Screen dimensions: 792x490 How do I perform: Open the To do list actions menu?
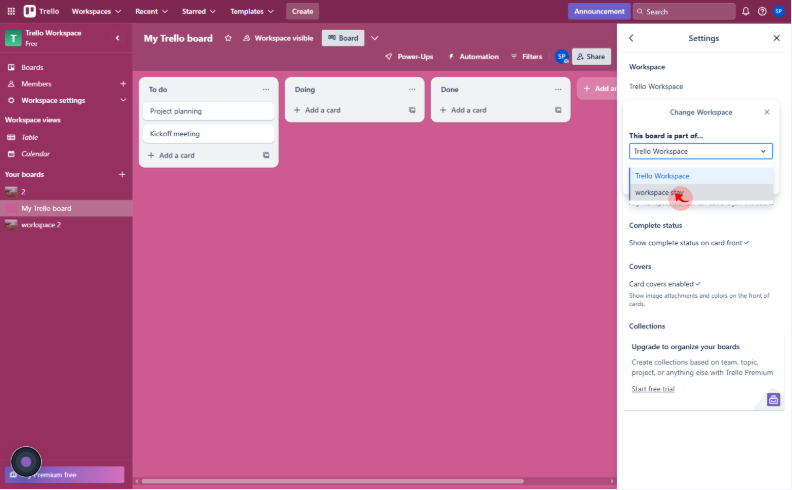click(266, 89)
